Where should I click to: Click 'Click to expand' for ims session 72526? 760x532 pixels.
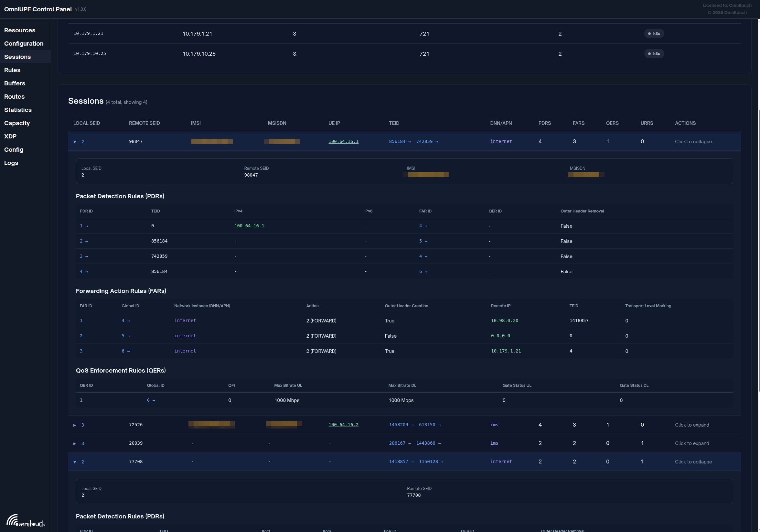point(692,425)
